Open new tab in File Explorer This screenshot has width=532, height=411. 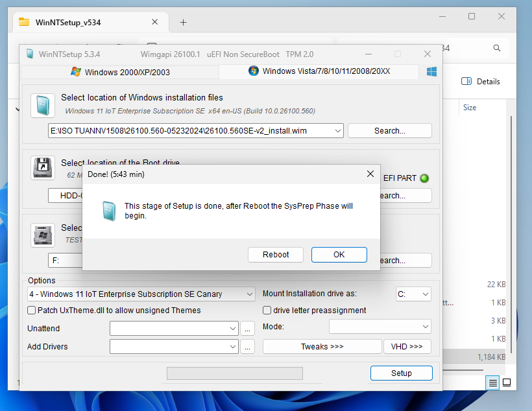(x=183, y=23)
